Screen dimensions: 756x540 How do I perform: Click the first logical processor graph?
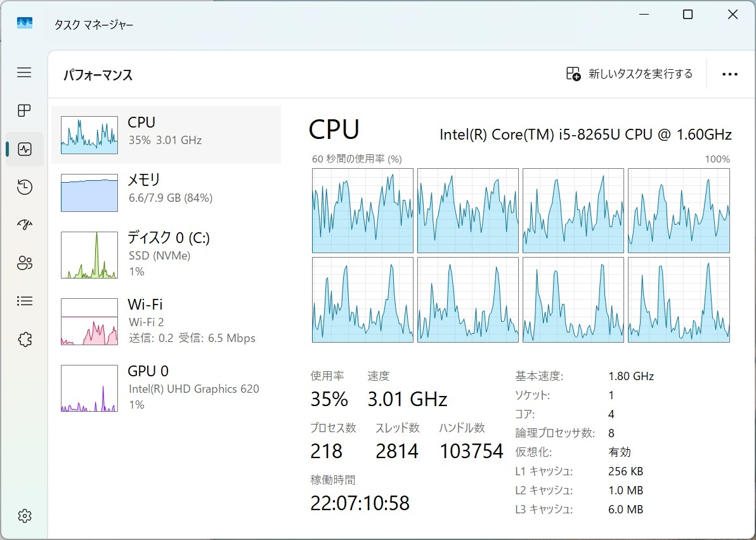(362, 211)
